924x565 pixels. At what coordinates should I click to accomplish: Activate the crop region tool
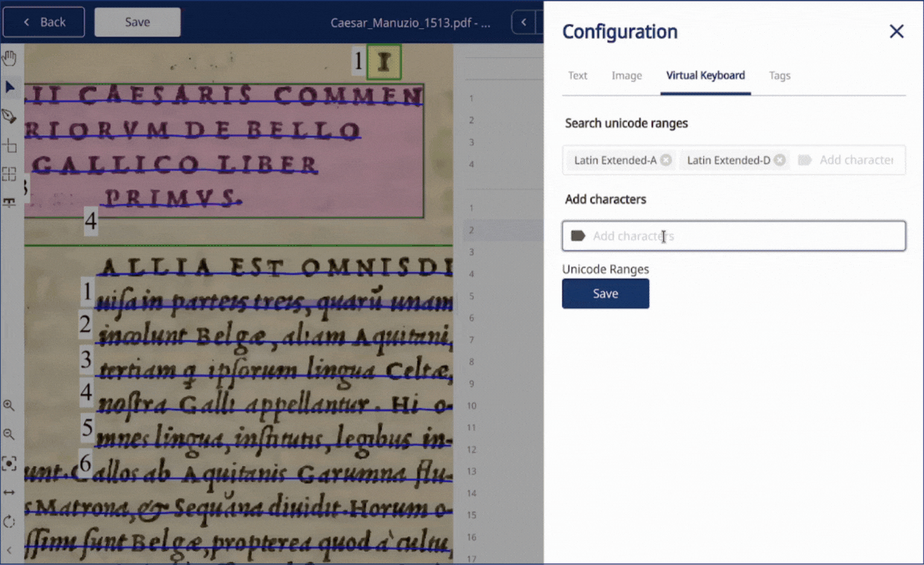[9, 145]
